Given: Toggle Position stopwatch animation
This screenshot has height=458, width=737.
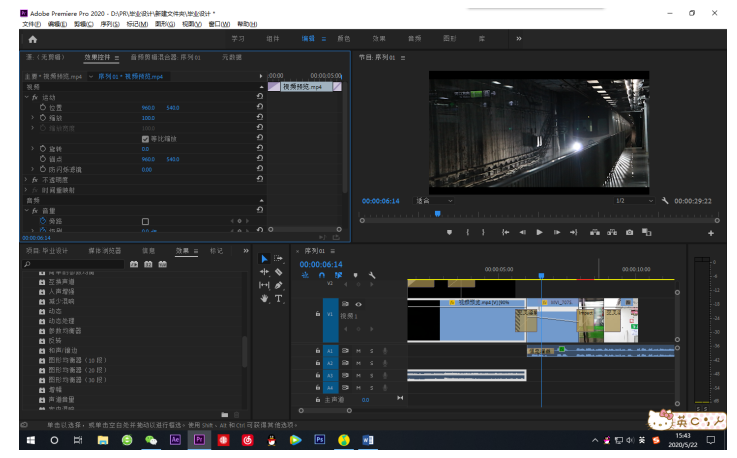Looking at the screenshot, I should 43,107.
